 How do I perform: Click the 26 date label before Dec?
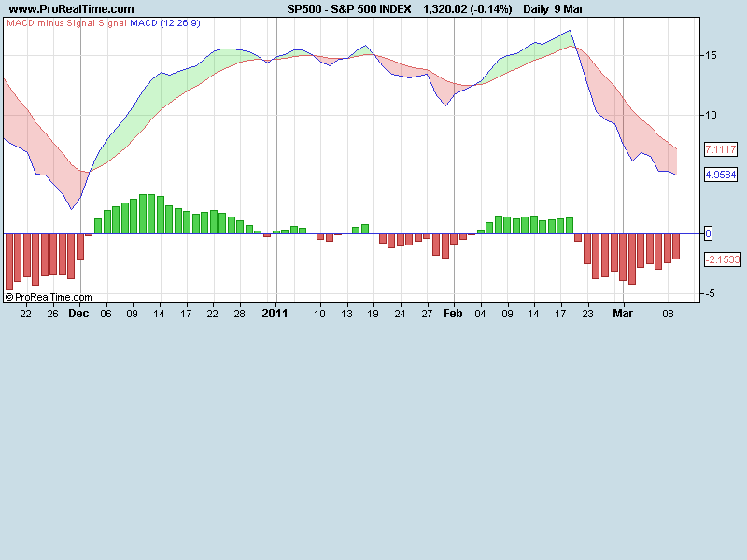click(x=52, y=314)
